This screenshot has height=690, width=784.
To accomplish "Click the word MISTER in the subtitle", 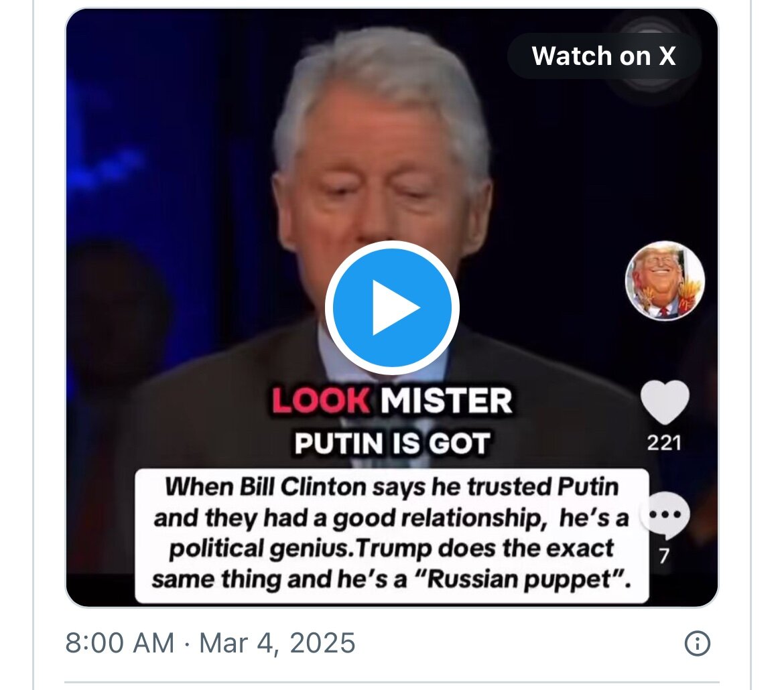I will (x=446, y=402).
